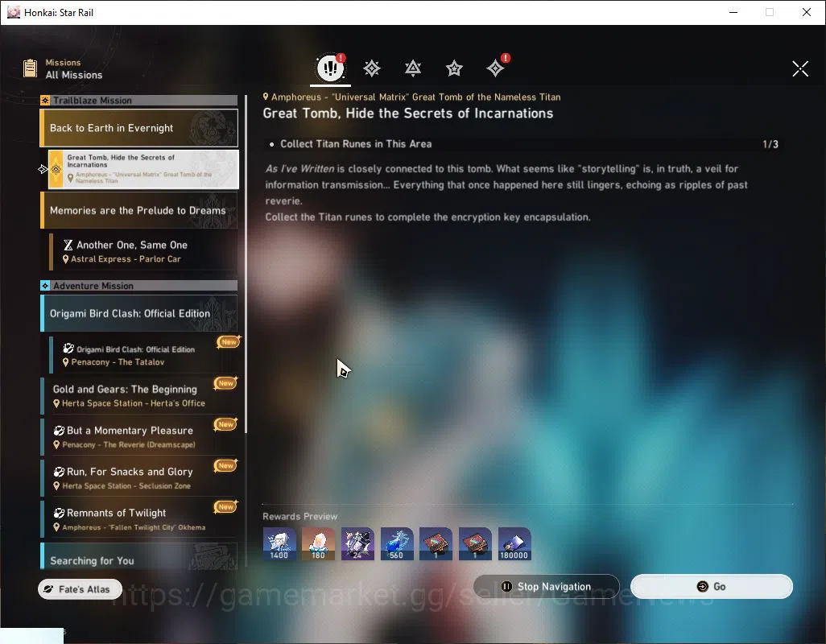This screenshot has width=826, height=644.
Task: Collapse Back to Earth in Evernight
Action: (139, 128)
